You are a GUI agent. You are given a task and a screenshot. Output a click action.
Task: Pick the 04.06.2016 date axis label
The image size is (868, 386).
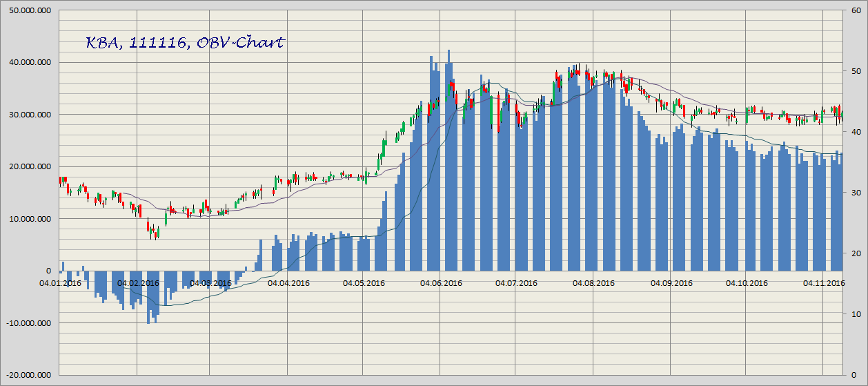pos(440,282)
